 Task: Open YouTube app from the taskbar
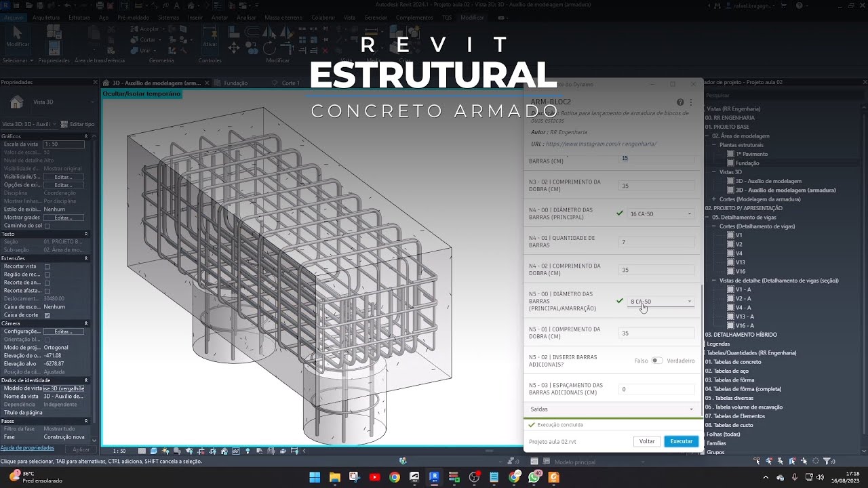[374, 477]
